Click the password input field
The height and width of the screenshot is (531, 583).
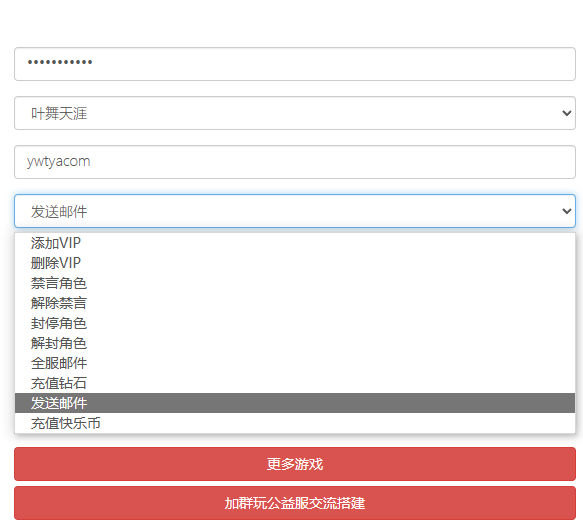(x=295, y=64)
